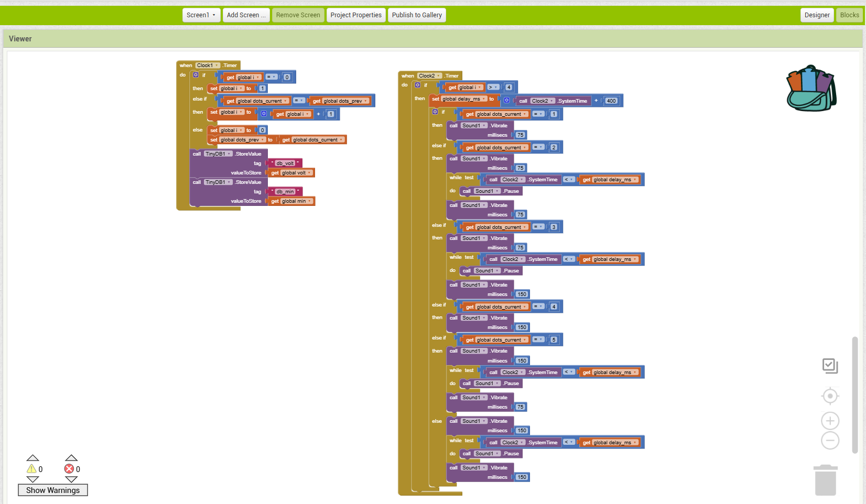Go to next warning with down arrow
Screen dimensions: 866x504
tap(33, 479)
